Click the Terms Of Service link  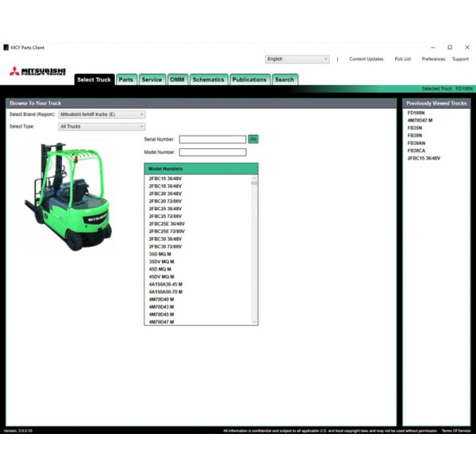(x=456, y=431)
